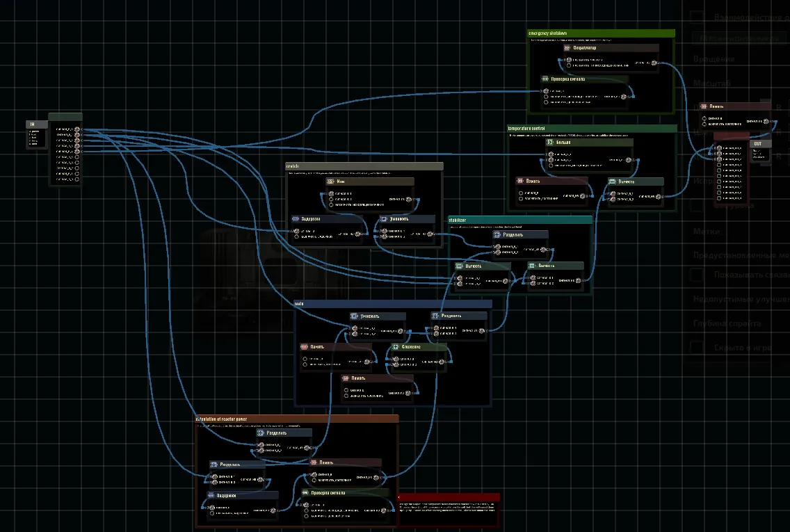Select Вычесть icon in temperature control group
Screen dimensions: 790x532
[613, 182]
